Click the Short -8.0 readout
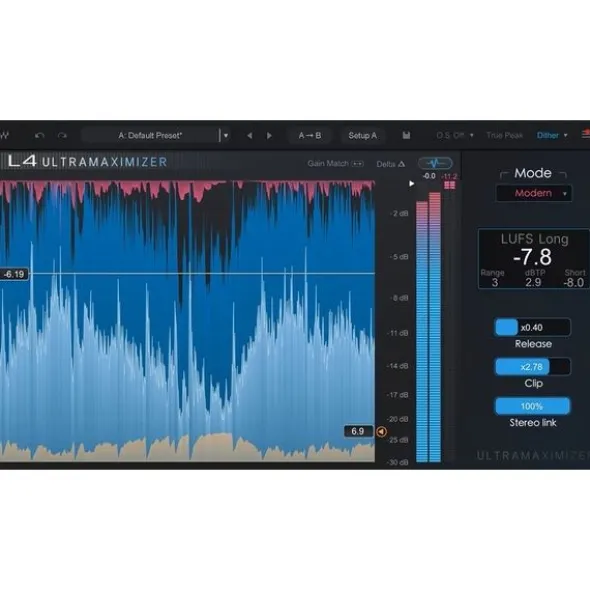This screenshot has width=590, height=591. (x=574, y=278)
